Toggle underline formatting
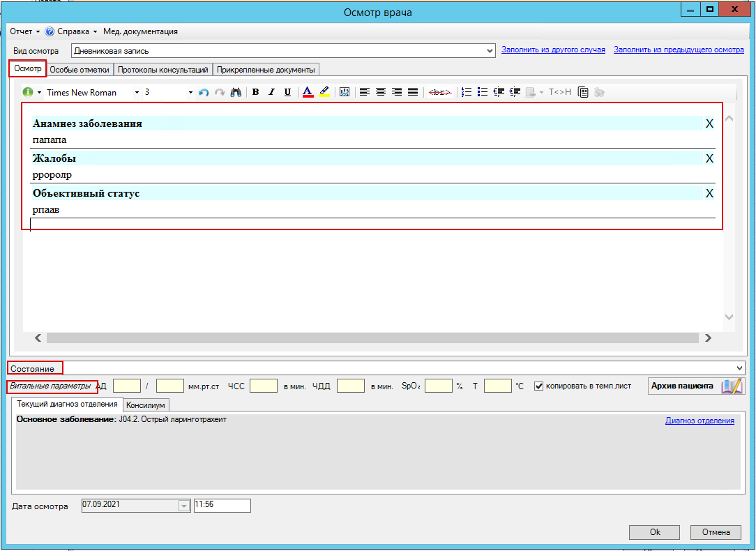The height and width of the screenshot is (551, 756). point(287,92)
